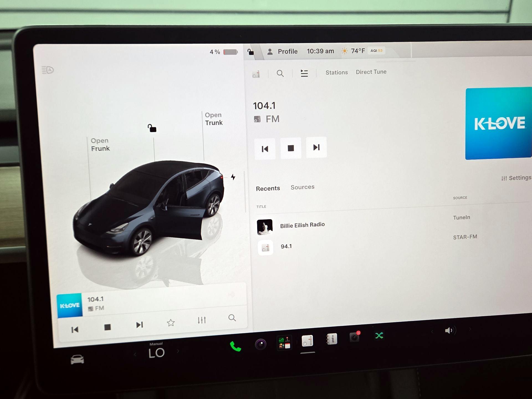Select the Recents tab
The image size is (532, 399).
tap(268, 188)
